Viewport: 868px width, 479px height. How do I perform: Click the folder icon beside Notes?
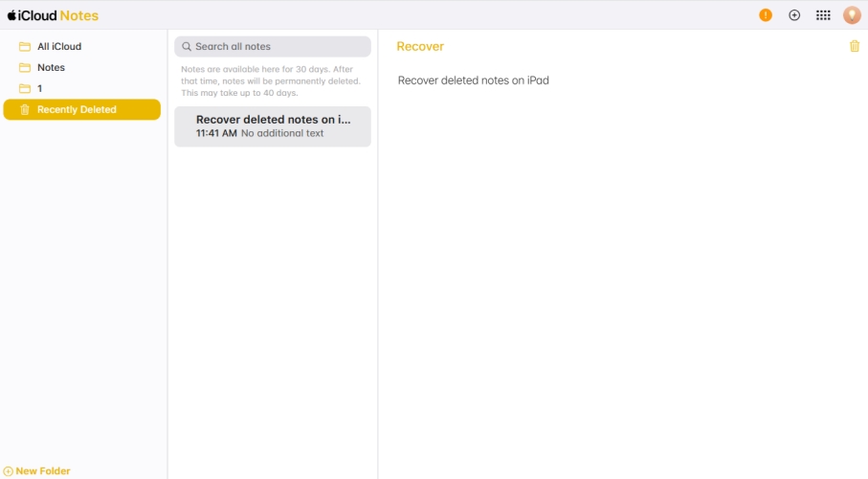tap(25, 68)
